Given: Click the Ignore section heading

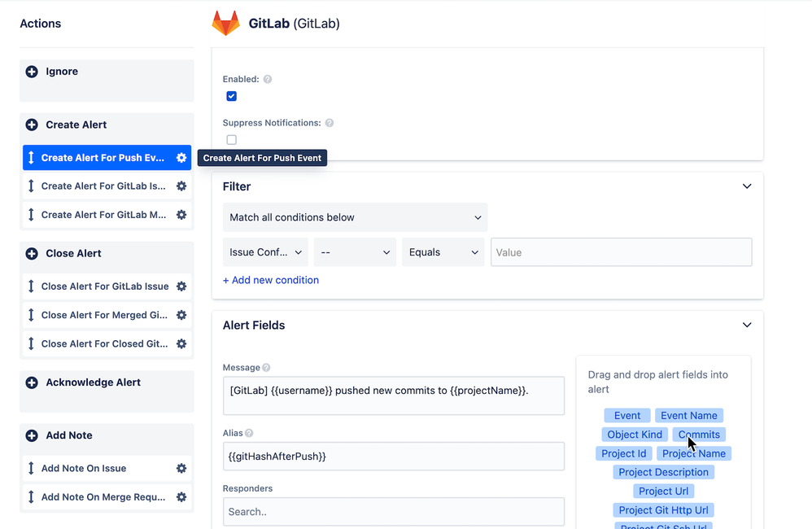Looking at the screenshot, I should [62, 72].
